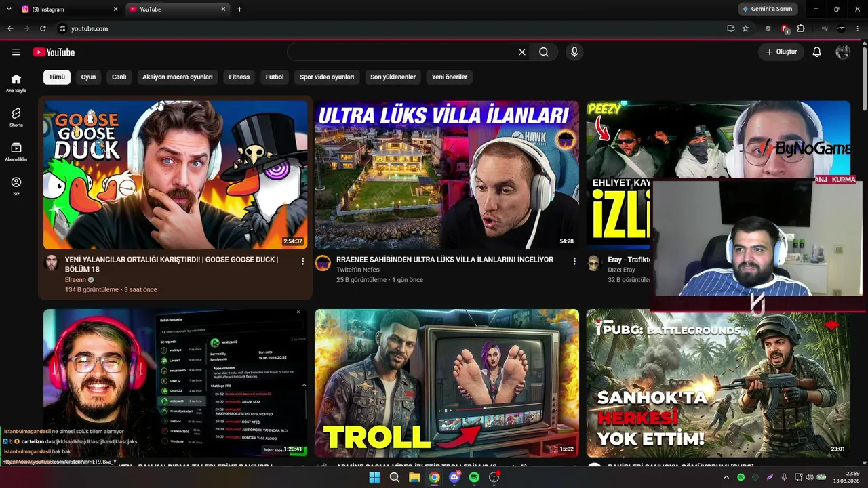This screenshot has height=488, width=868.
Task: Go to Ana Sayfa in the sidebar
Action: (x=16, y=83)
